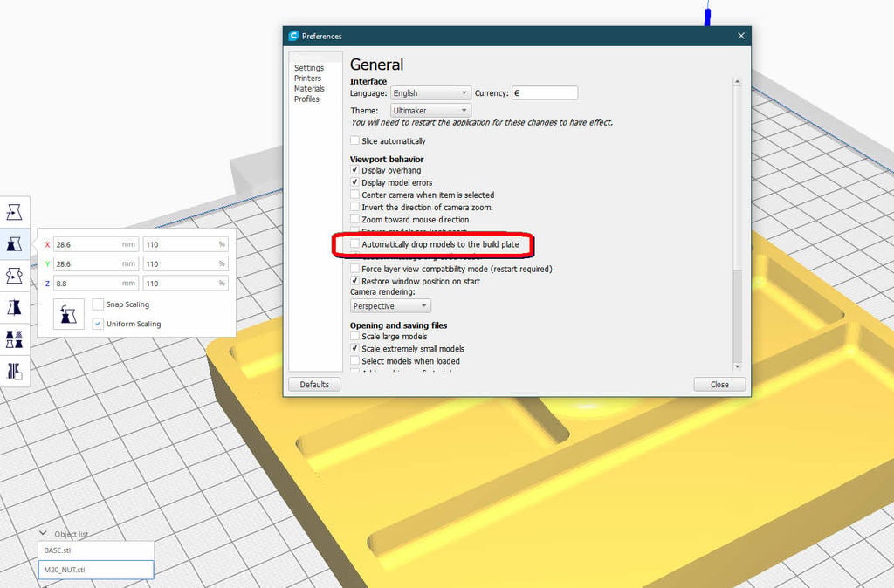894x588 pixels.
Task: Uncheck the Display overhang option
Action: click(354, 170)
